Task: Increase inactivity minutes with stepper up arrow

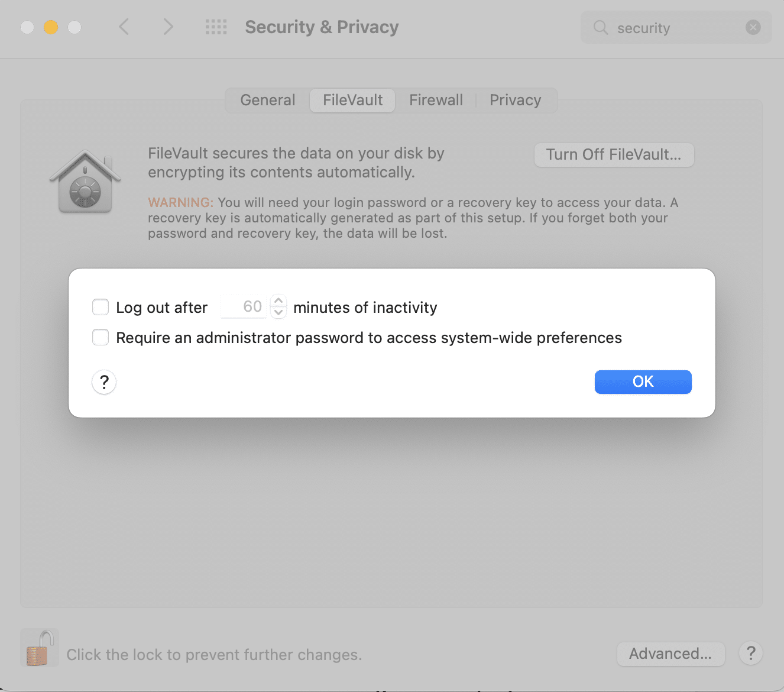Action: [x=278, y=301]
